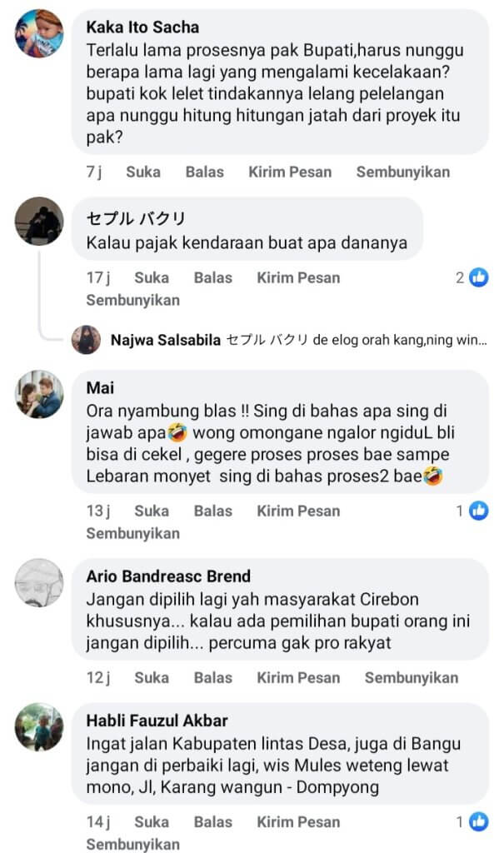The image size is (504, 853).
Task: Open like reactions on Habli Fauzul Akbar's comment
Action: click(x=472, y=822)
